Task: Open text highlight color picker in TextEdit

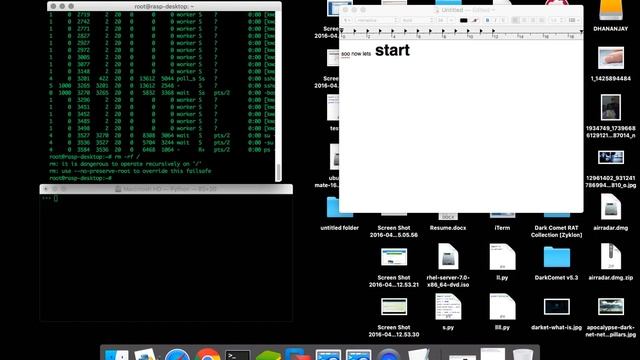Action: pyautogui.click(x=475, y=20)
